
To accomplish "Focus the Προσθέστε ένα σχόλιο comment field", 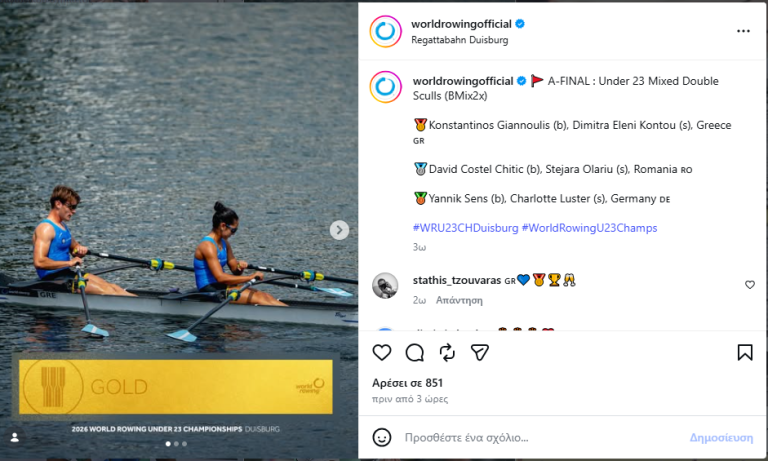I will (541, 437).
